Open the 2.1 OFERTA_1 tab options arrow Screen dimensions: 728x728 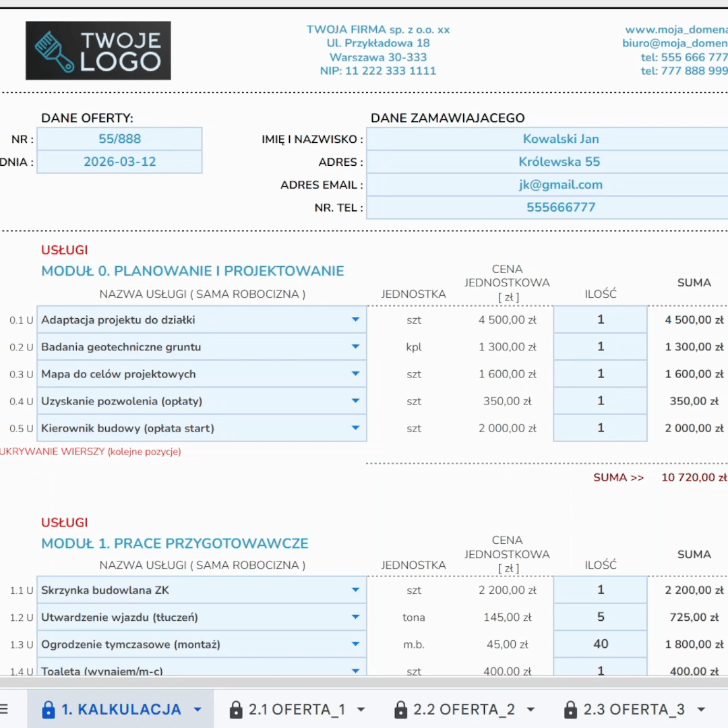click(361, 709)
